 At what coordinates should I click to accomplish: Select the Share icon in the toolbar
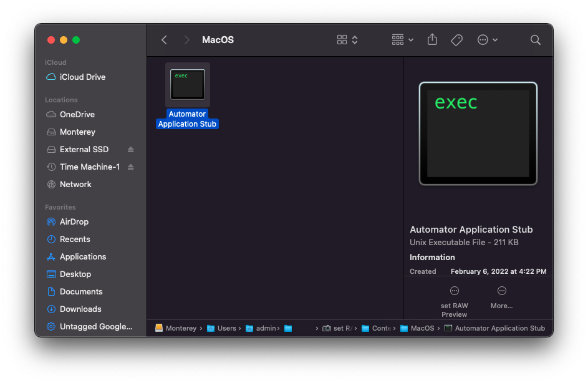(431, 39)
